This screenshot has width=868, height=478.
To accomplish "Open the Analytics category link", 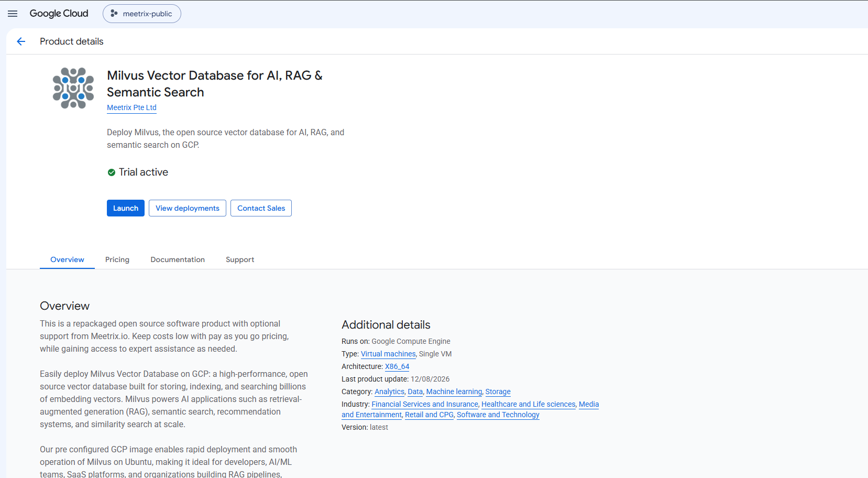I will [x=389, y=392].
